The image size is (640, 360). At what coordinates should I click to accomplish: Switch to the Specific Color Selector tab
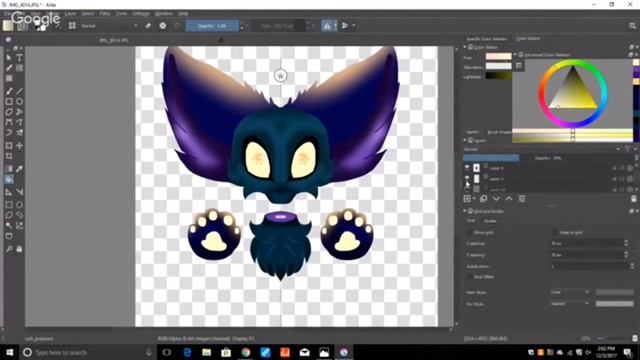[487, 39]
